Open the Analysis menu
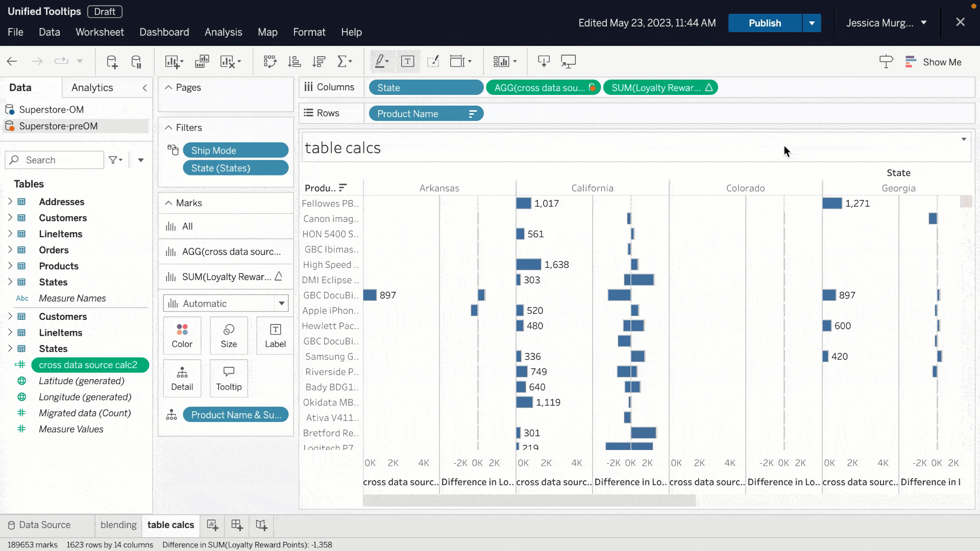This screenshot has height=551, width=980. [x=224, y=32]
